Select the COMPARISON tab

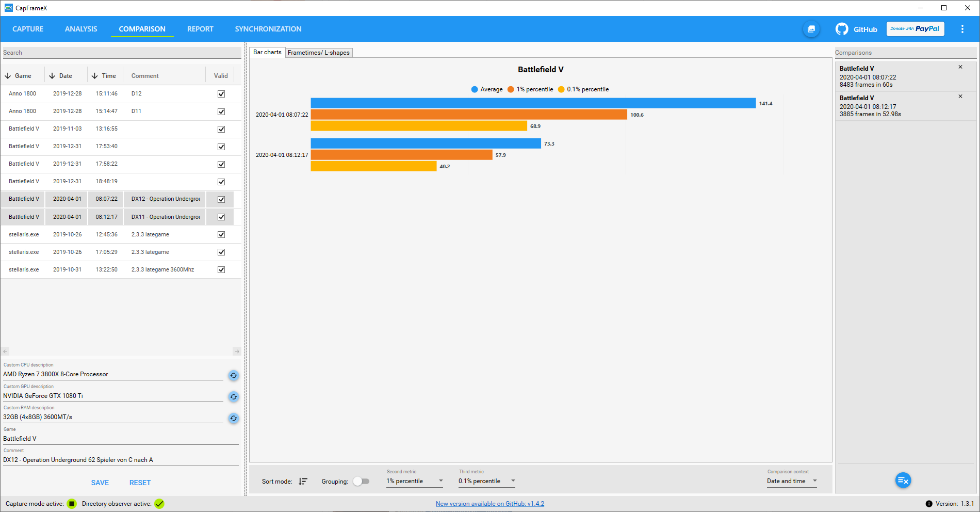142,29
